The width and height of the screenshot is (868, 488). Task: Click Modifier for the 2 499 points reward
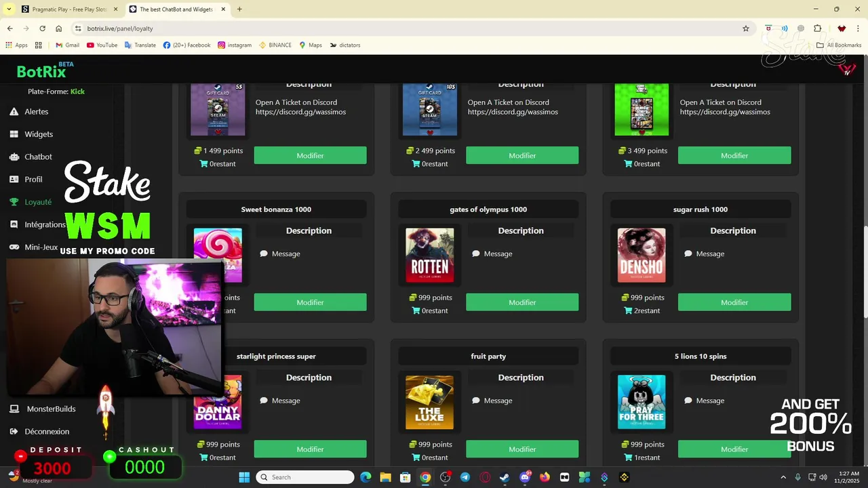pyautogui.click(x=522, y=155)
